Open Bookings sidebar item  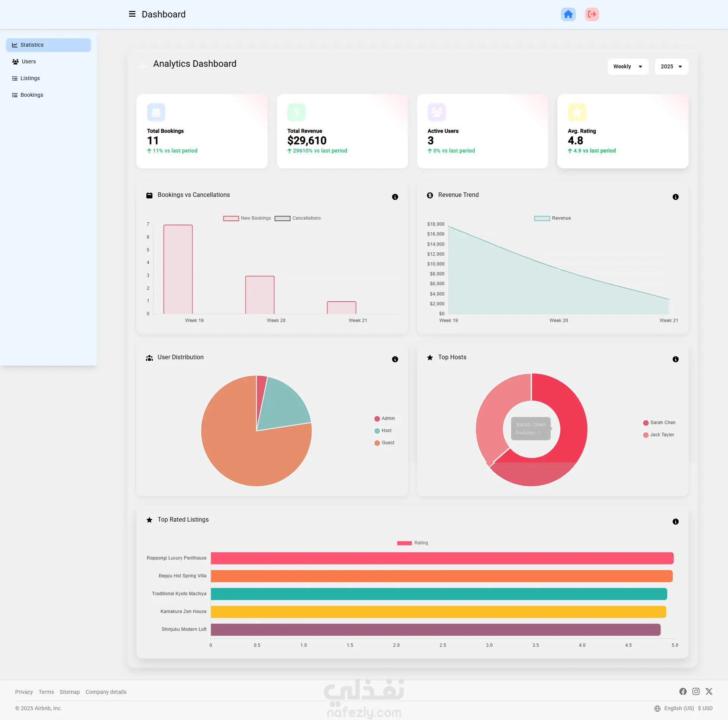click(x=31, y=95)
